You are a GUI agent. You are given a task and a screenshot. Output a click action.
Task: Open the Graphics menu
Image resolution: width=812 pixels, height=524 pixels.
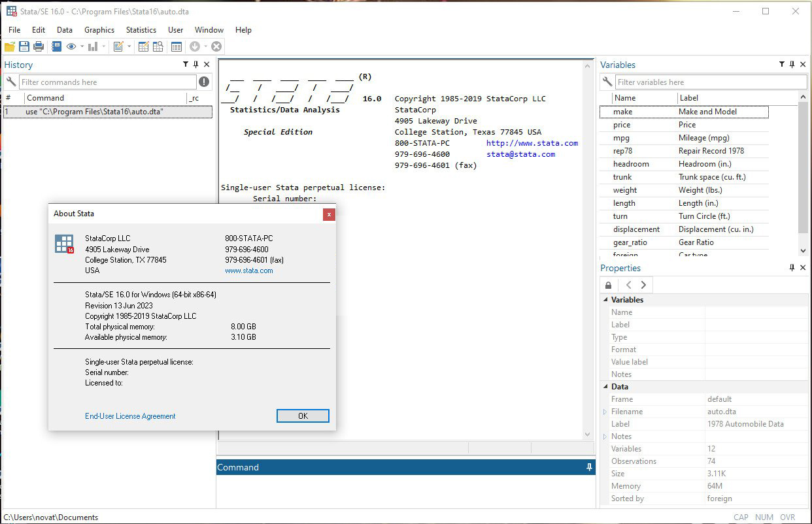click(99, 30)
